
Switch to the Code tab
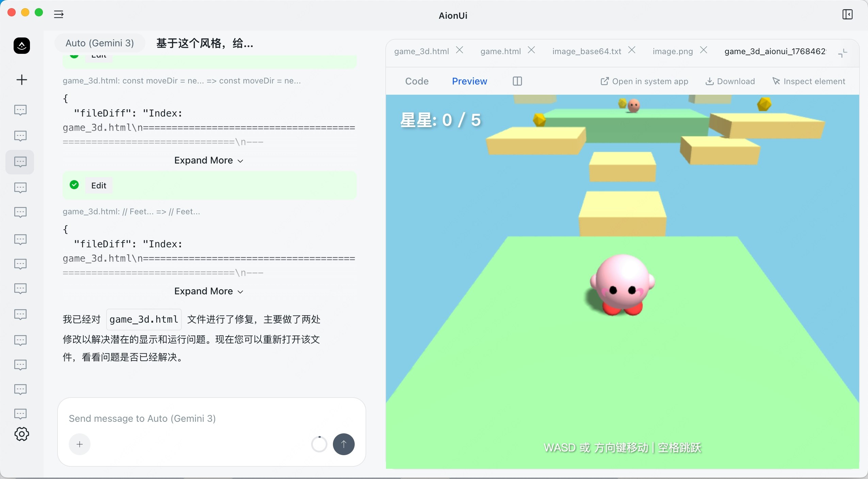(417, 81)
